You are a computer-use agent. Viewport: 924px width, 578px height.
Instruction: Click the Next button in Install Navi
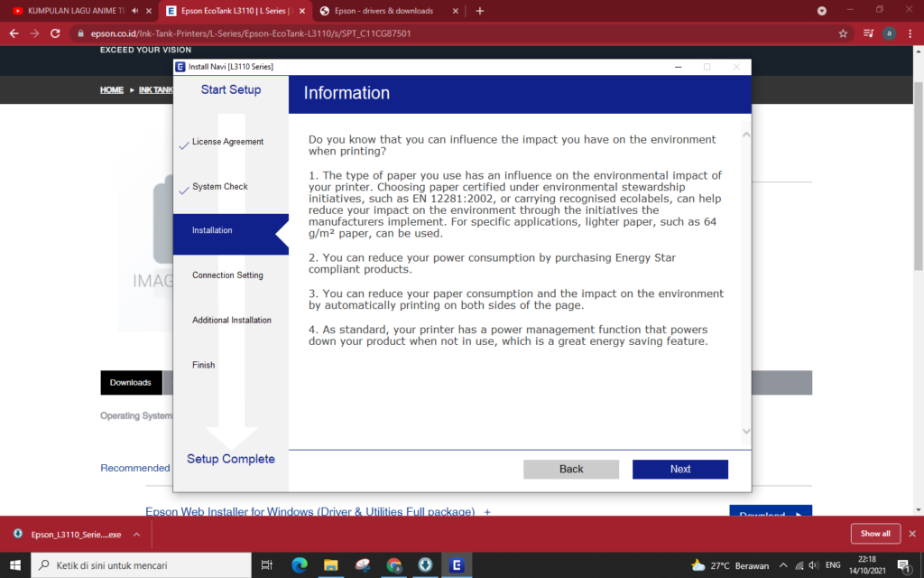click(x=679, y=469)
